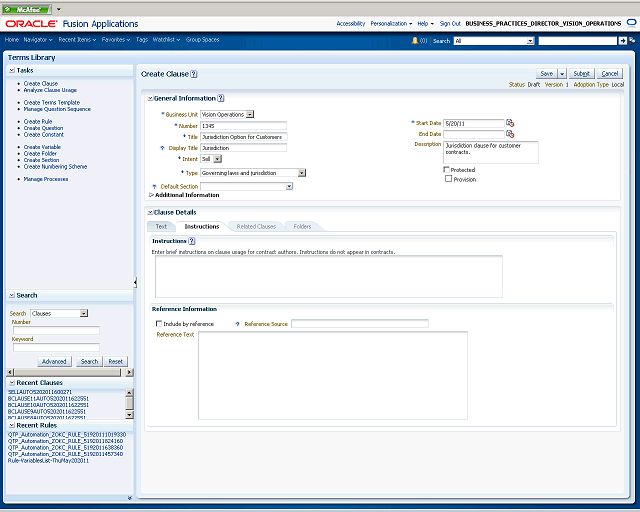
Task: Enable Include by reference checkbox
Action: (x=159, y=323)
